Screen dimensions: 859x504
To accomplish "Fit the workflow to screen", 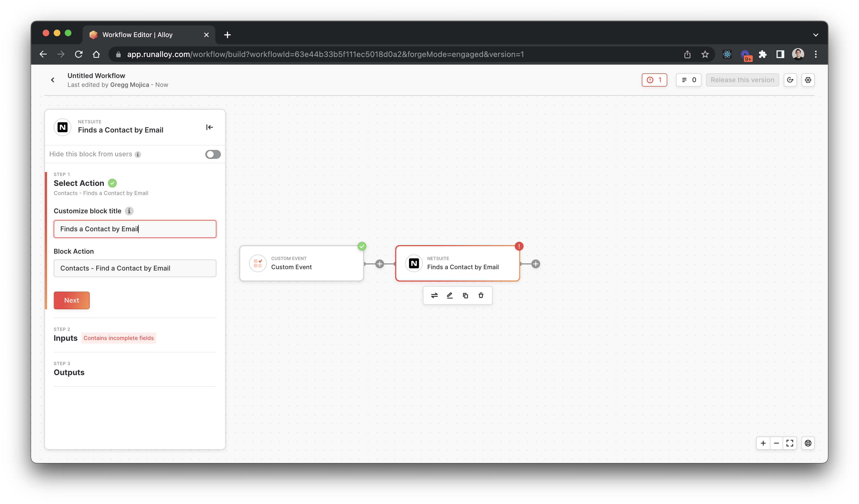I will pos(790,443).
